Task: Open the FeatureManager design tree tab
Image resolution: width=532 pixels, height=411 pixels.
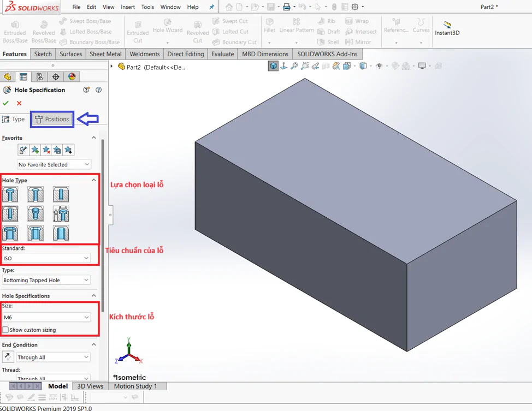Action: (8, 76)
